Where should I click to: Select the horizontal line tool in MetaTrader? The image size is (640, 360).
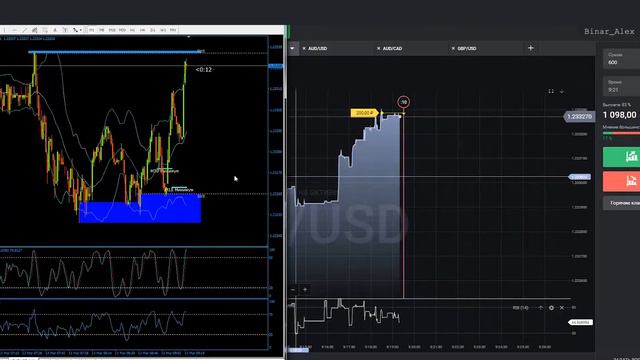(x=14, y=30)
